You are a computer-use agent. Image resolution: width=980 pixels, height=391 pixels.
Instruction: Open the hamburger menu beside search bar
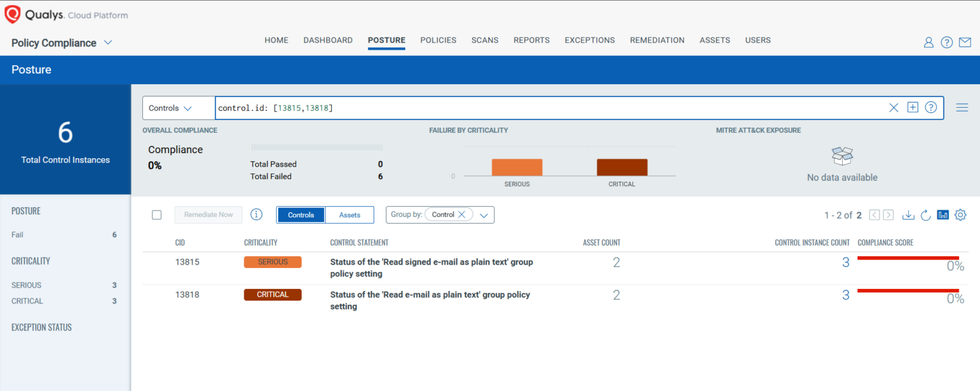962,108
